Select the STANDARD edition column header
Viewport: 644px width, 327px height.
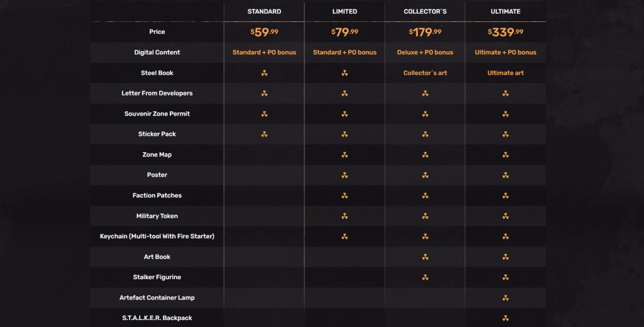pyautogui.click(x=264, y=11)
